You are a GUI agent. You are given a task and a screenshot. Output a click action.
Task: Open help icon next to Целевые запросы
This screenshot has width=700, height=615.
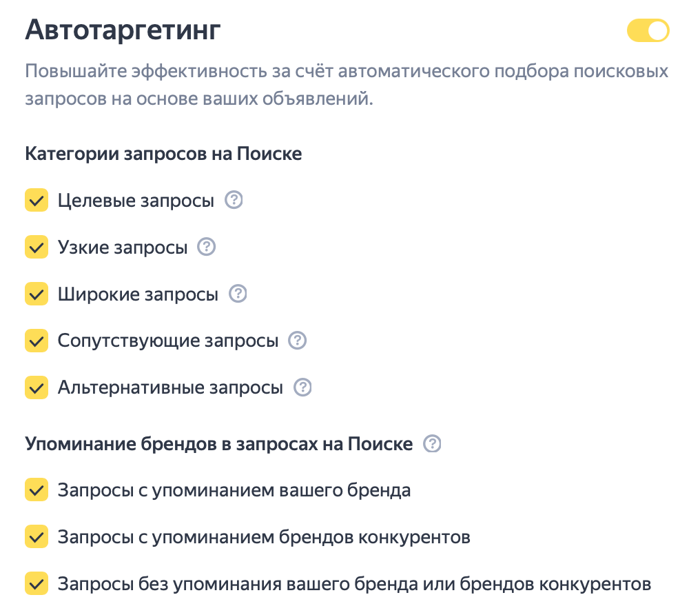pyautogui.click(x=234, y=201)
